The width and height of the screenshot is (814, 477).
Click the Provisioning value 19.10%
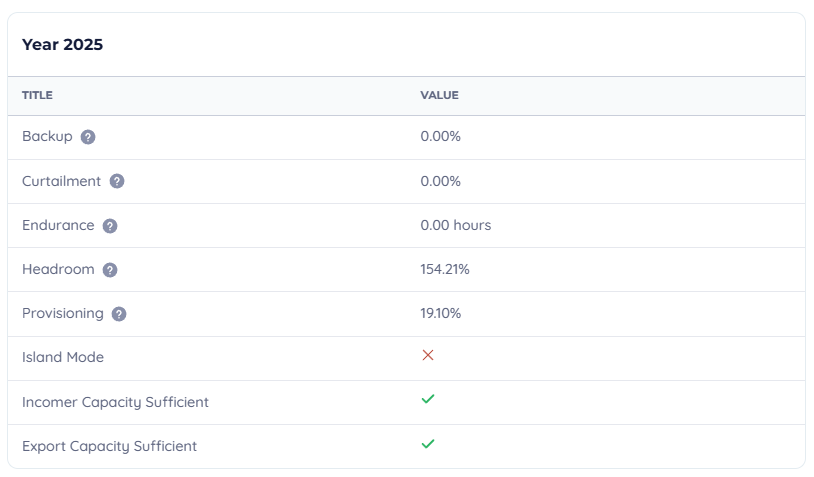click(x=441, y=314)
